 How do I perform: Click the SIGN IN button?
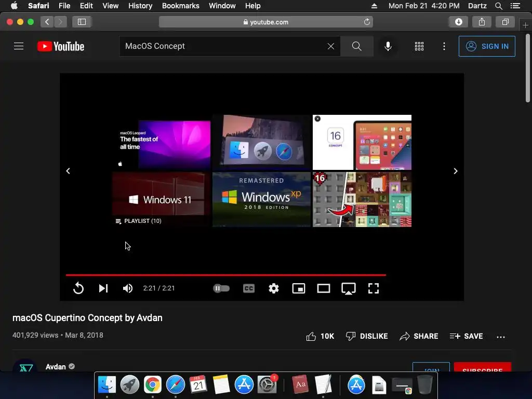click(487, 46)
